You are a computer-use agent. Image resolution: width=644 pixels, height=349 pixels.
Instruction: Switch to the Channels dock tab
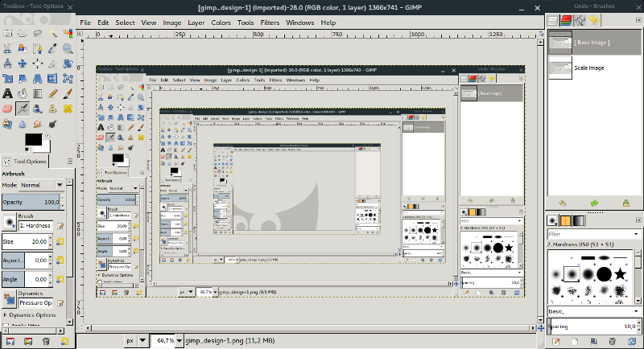pyautogui.click(x=567, y=20)
